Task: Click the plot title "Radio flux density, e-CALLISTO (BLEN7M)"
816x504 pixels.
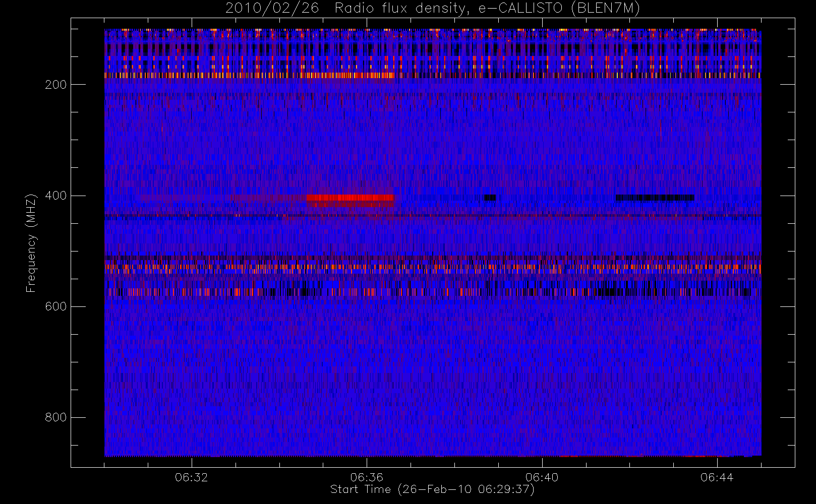Action: tap(487, 9)
